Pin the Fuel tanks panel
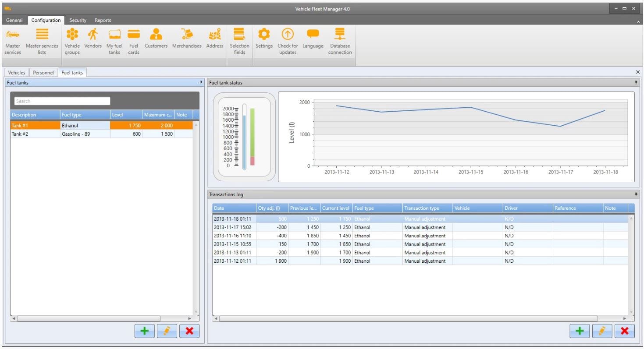644x349 pixels. pos(200,82)
